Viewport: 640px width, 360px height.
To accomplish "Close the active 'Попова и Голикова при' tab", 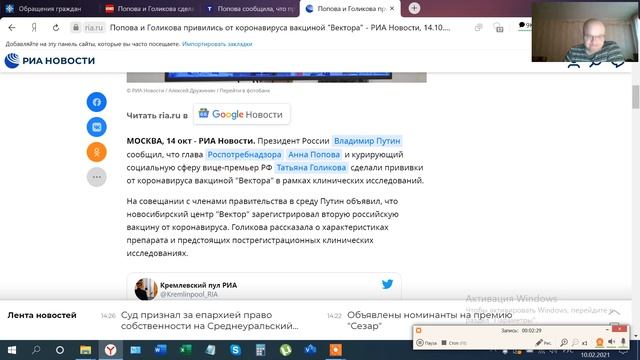I will click(392, 8).
